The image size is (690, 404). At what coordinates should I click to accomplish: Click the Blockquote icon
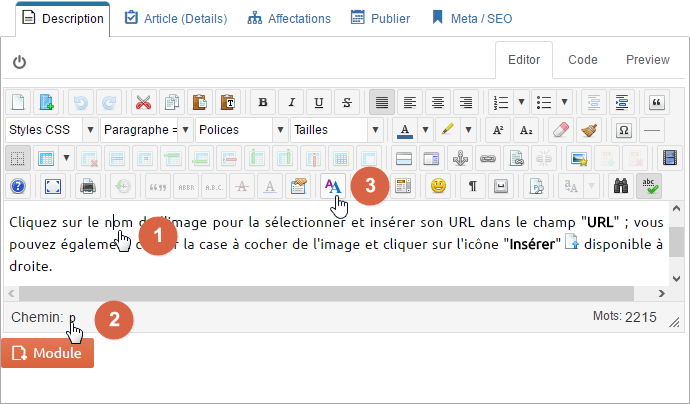tap(657, 102)
